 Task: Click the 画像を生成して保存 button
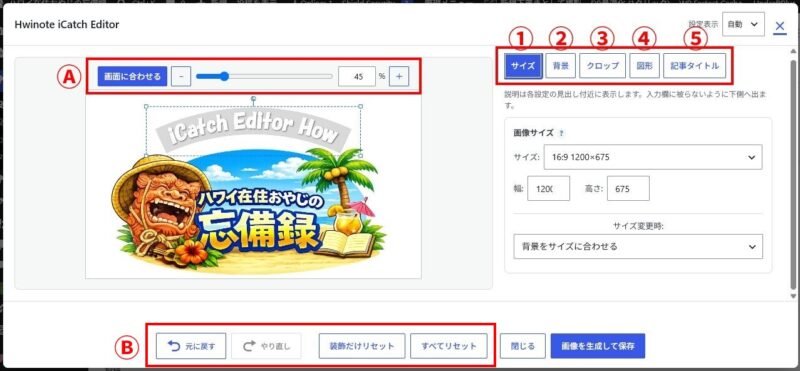[x=598, y=346]
